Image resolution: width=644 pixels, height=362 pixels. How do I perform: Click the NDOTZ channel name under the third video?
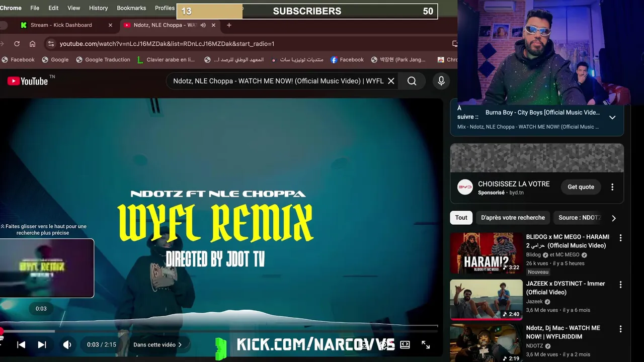[x=535, y=346]
